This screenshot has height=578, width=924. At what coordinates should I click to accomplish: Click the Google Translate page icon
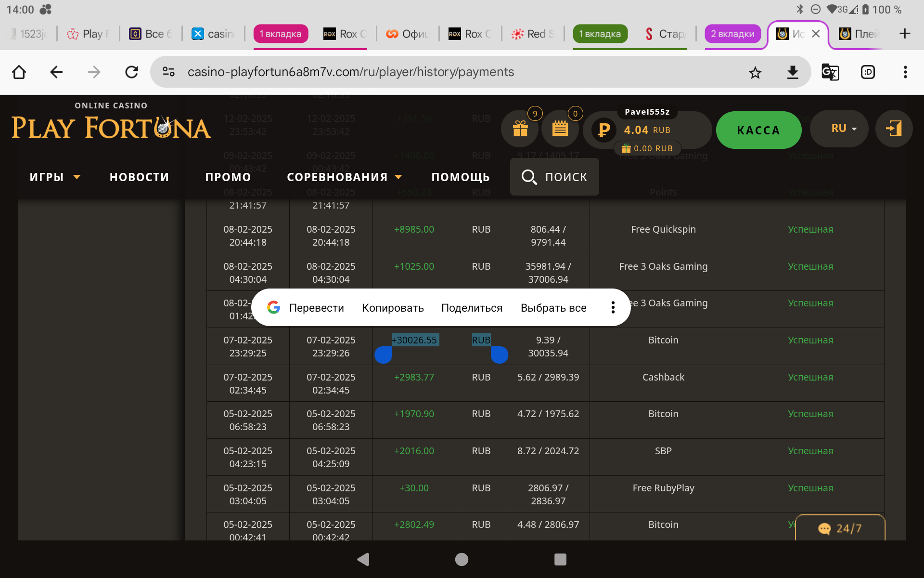(x=830, y=72)
